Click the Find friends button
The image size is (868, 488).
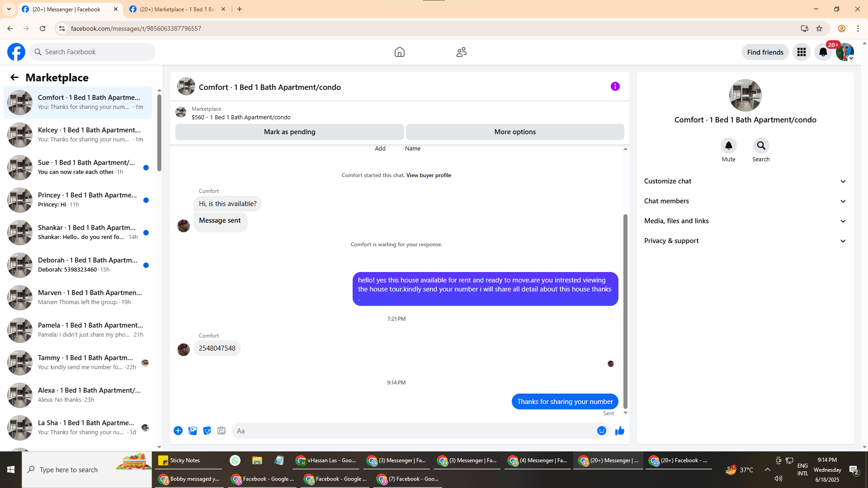pos(765,52)
